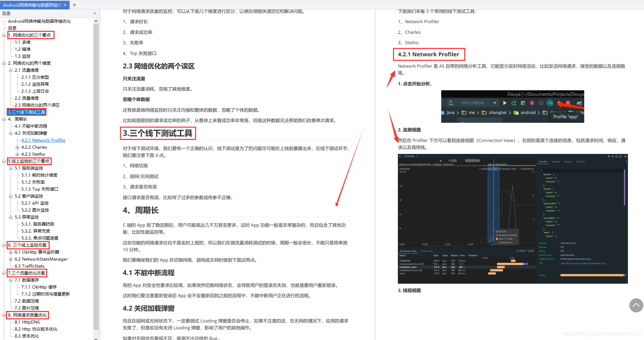This screenshot has height=340, width=644.
Task: Collapse the '4、周期长' node
Action: [x=4, y=119]
